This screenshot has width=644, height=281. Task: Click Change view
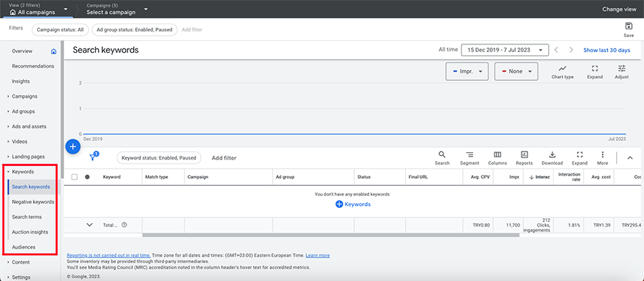[x=619, y=9]
